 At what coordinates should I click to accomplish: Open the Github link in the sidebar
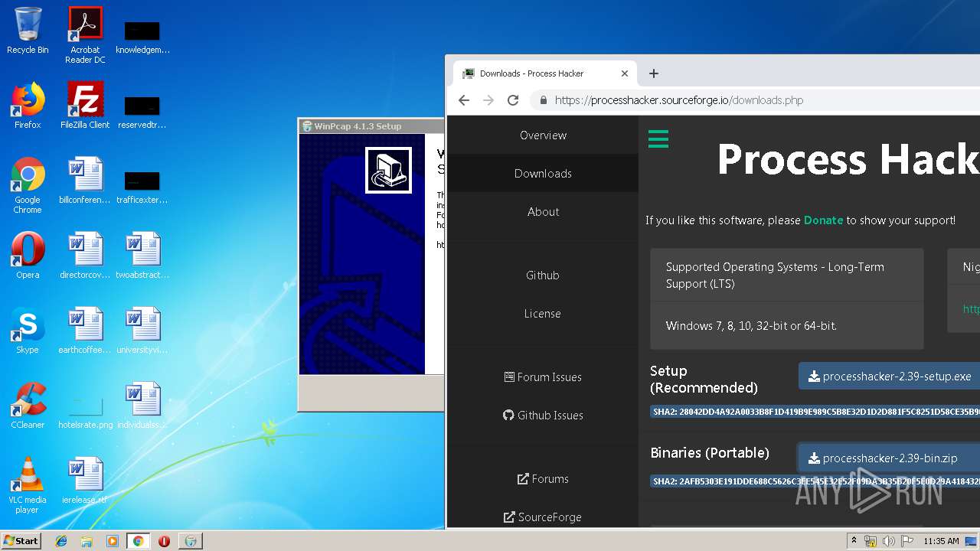[543, 275]
